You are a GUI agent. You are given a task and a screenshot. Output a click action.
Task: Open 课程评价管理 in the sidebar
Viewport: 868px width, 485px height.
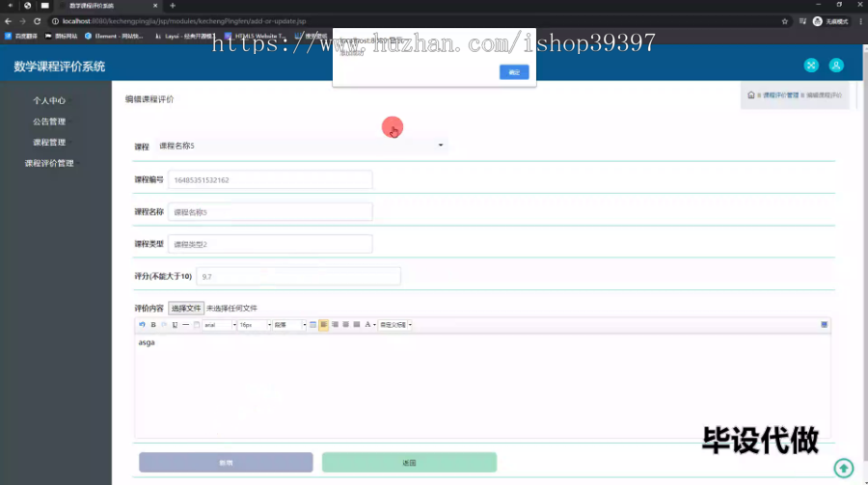coord(49,163)
